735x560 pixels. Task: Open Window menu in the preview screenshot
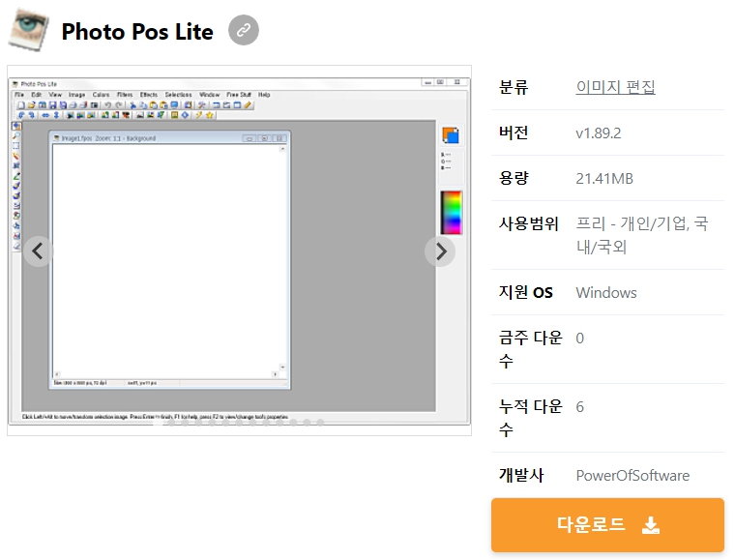pyautogui.click(x=209, y=95)
